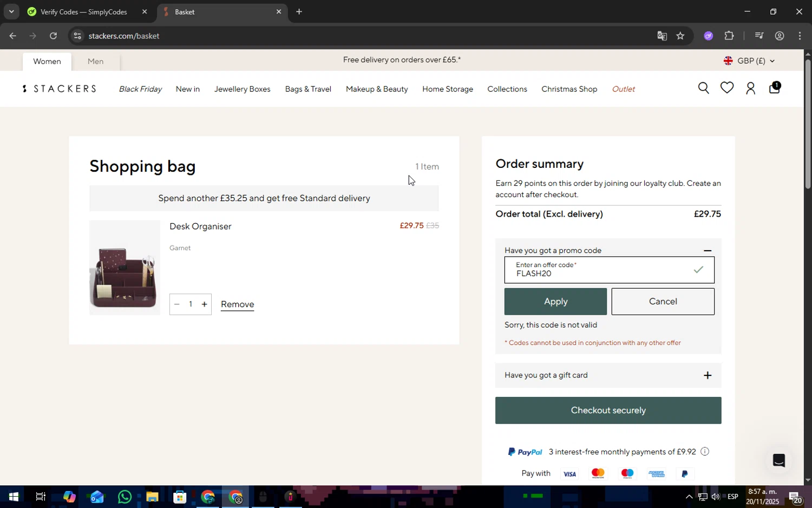Click the free delivery over £65 banner

click(x=402, y=60)
